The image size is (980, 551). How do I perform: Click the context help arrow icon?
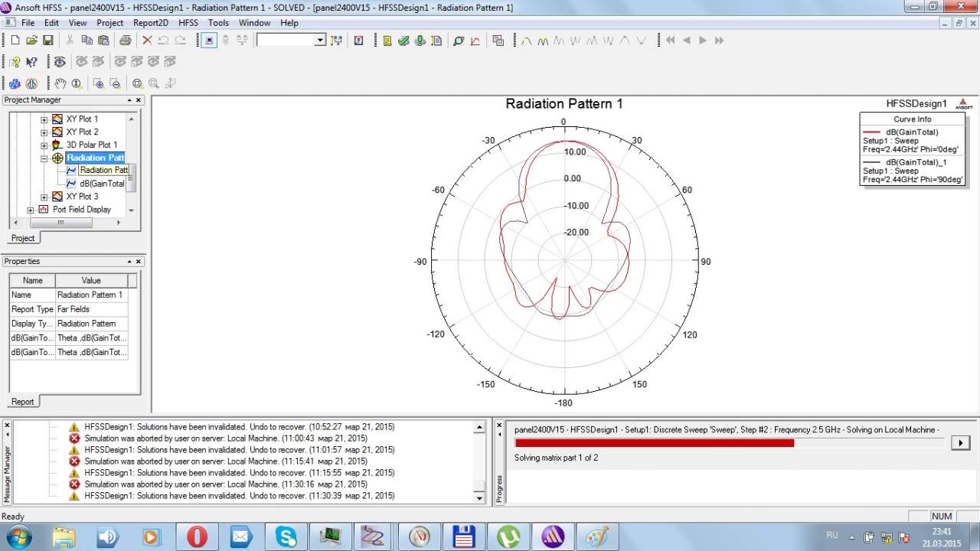coord(31,62)
